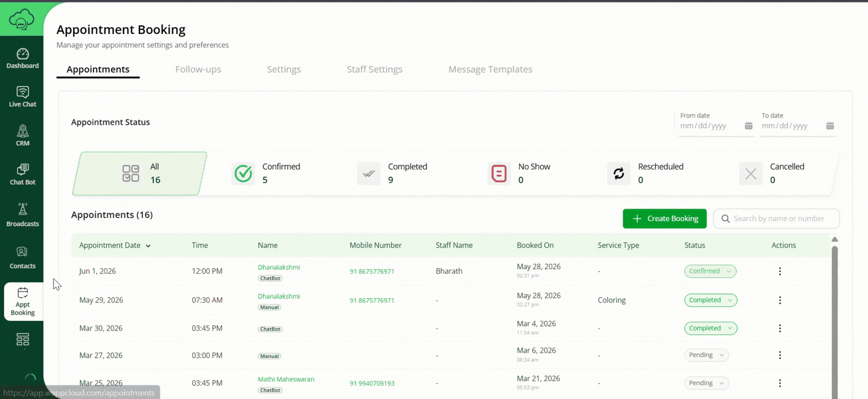Click the Mobile Number column header
The image size is (868, 399).
(x=375, y=245)
